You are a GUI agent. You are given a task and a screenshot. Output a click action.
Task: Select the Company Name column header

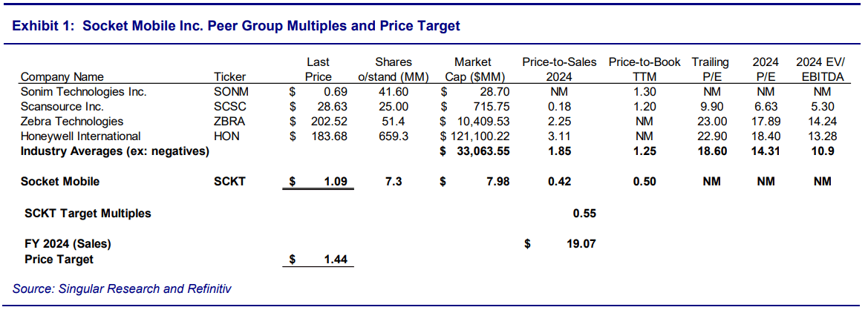pyautogui.click(x=62, y=76)
